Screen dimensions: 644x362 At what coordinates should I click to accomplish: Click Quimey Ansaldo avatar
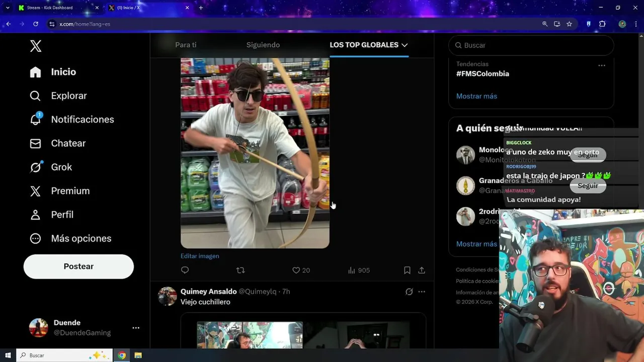168,296
